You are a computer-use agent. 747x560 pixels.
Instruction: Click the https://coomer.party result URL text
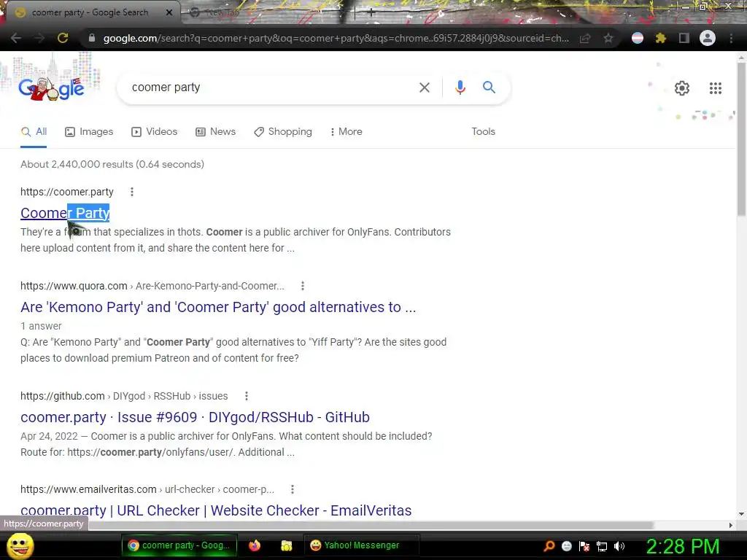click(x=66, y=192)
